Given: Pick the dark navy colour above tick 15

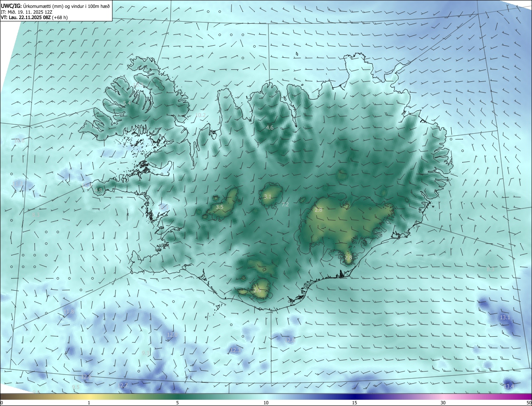Looking at the screenshot, I should click(x=355, y=396).
